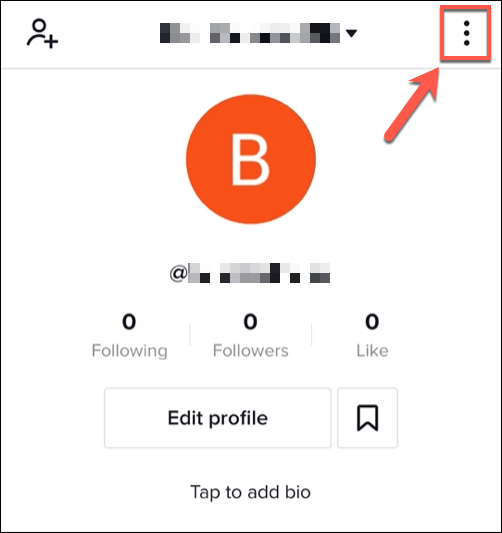Open the Followers list label

(x=251, y=350)
